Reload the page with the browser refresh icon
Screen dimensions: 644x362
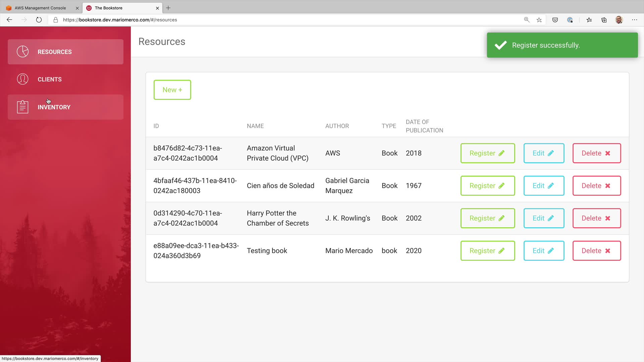[x=39, y=20]
